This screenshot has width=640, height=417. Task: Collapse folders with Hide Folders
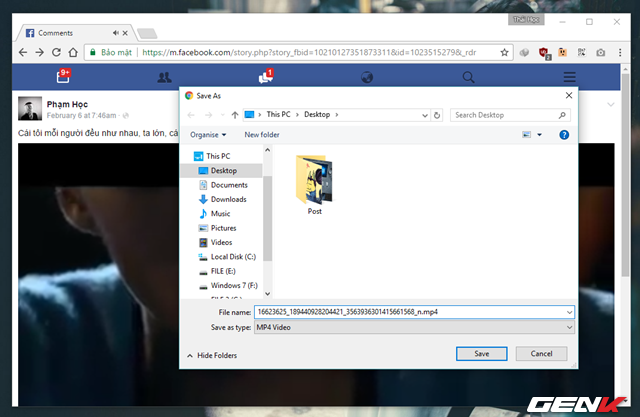click(x=212, y=355)
